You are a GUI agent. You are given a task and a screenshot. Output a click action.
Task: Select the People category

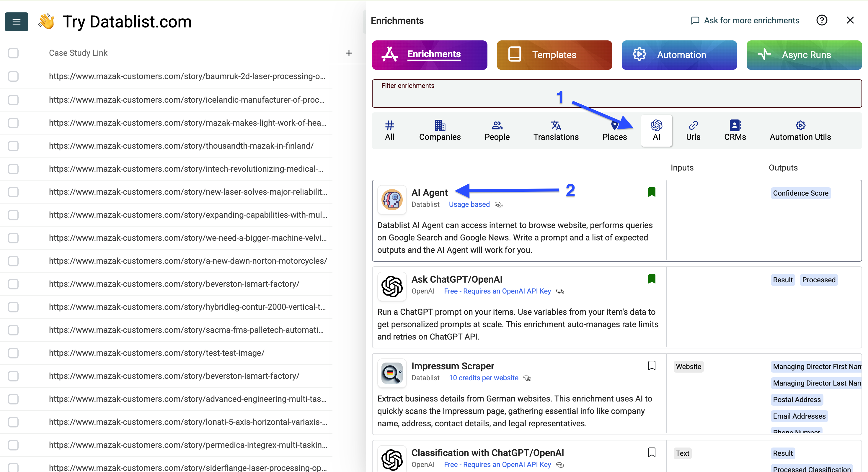click(497, 131)
